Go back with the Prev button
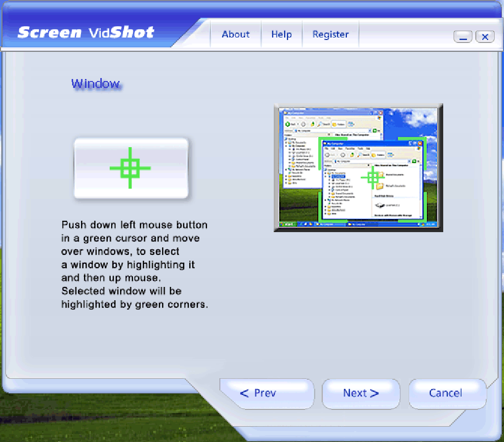 [266, 393]
